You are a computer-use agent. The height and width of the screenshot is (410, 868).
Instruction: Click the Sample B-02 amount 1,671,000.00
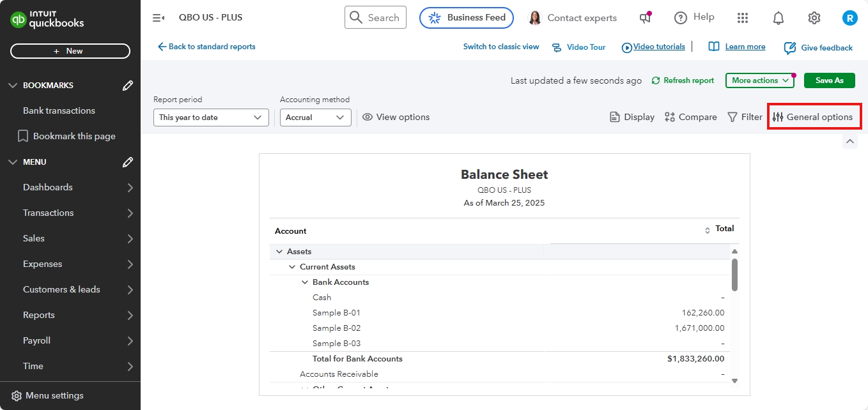tap(700, 328)
